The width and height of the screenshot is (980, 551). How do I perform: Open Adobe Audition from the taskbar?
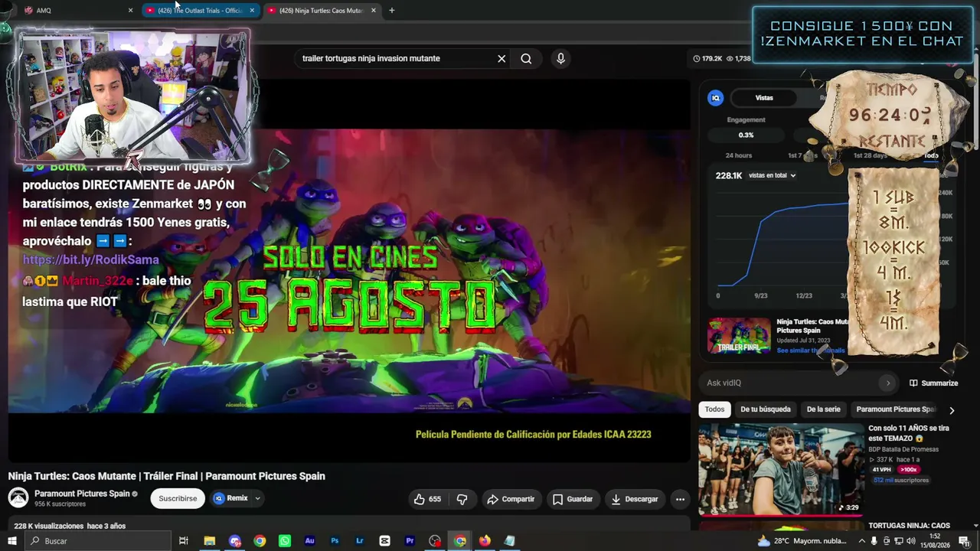click(x=309, y=541)
